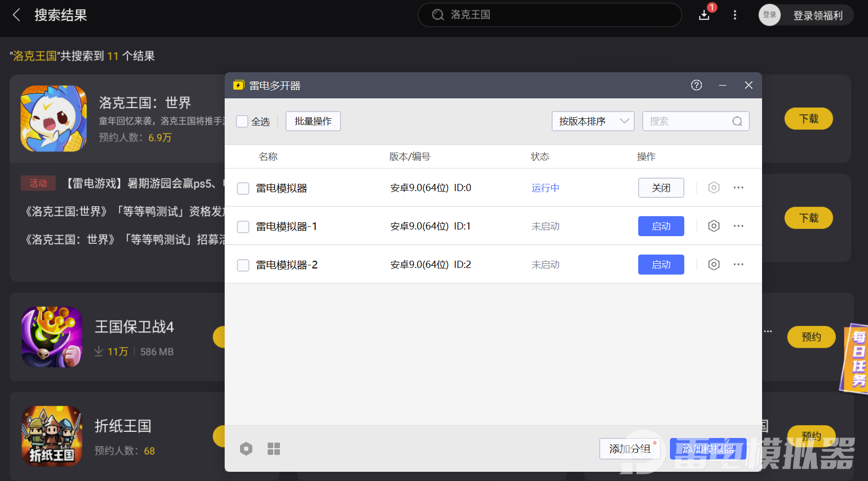Viewport: 868px width, 481px height.
Task: Open more options for running 雷电模拟器
Action: tap(738, 187)
